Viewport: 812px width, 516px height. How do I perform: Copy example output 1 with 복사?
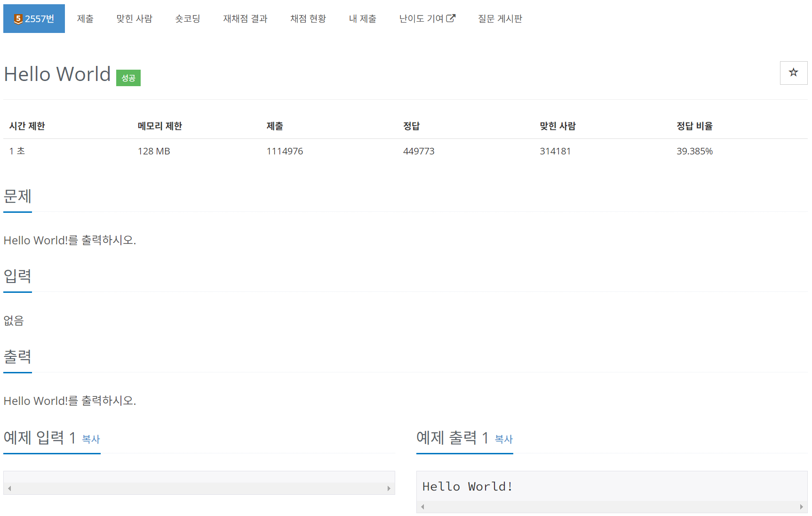pyautogui.click(x=504, y=439)
